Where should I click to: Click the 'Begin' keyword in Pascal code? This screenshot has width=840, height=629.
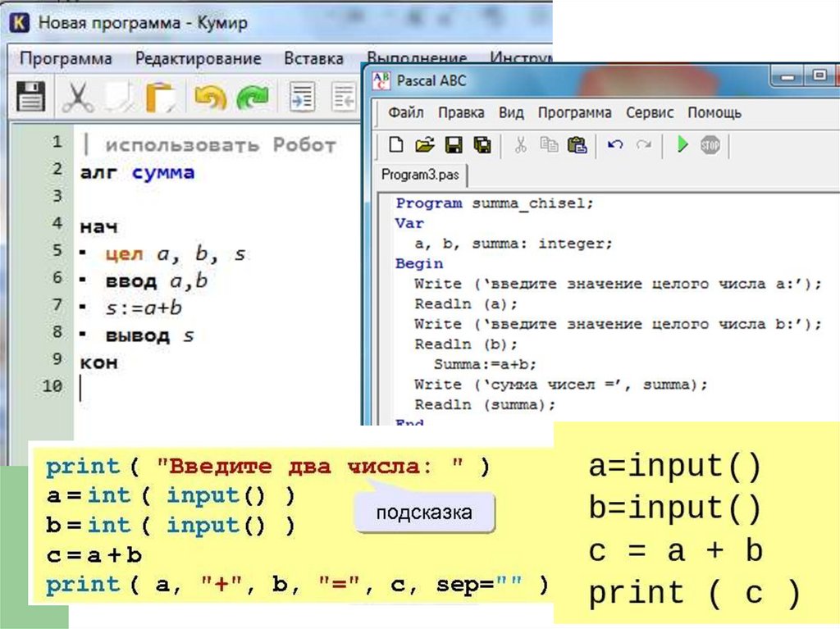coord(419,263)
